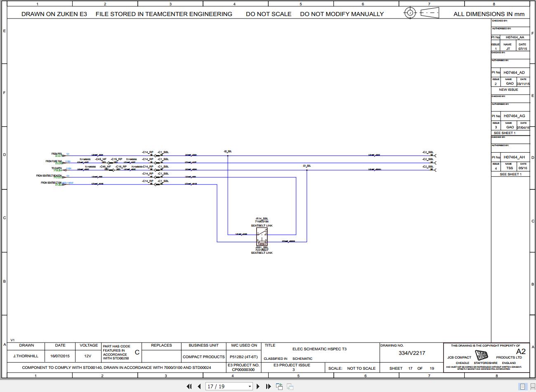Click PI number 'H07464_AA'
The width and height of the screenshot is (536, 392).
click(515, 37)
